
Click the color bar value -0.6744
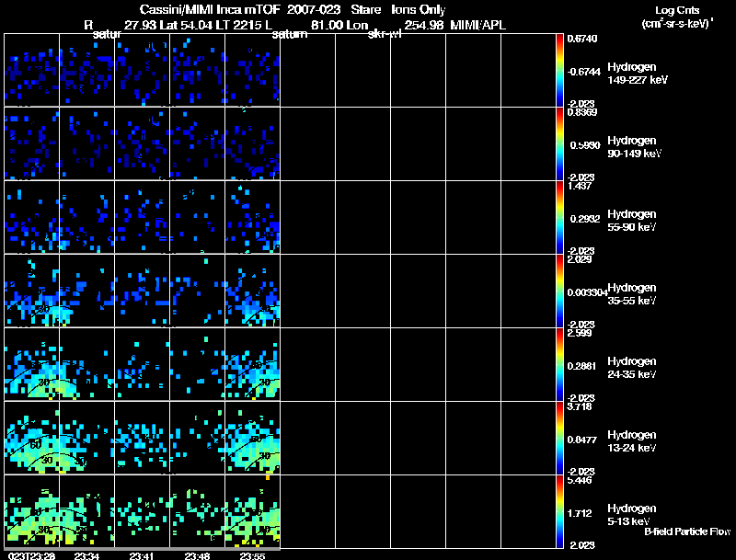click(x=584, y=72)
